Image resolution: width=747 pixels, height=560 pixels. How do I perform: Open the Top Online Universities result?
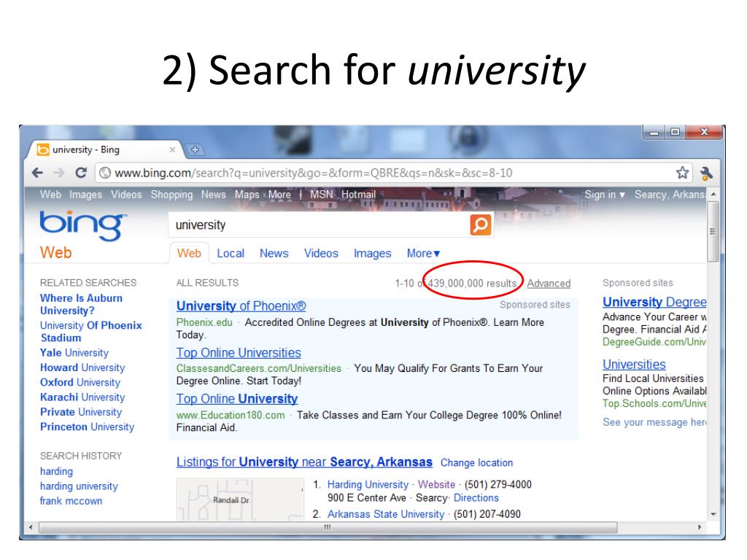(239, 353)
